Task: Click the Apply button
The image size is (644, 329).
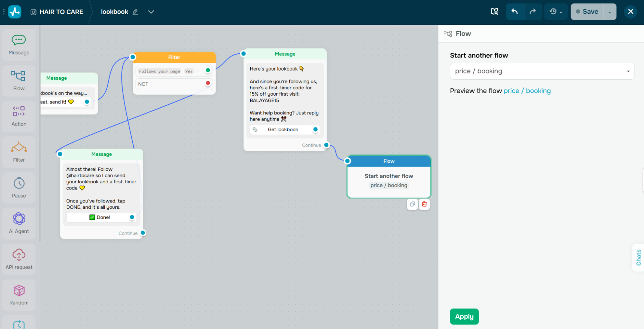Action: [x=464, y=317]
